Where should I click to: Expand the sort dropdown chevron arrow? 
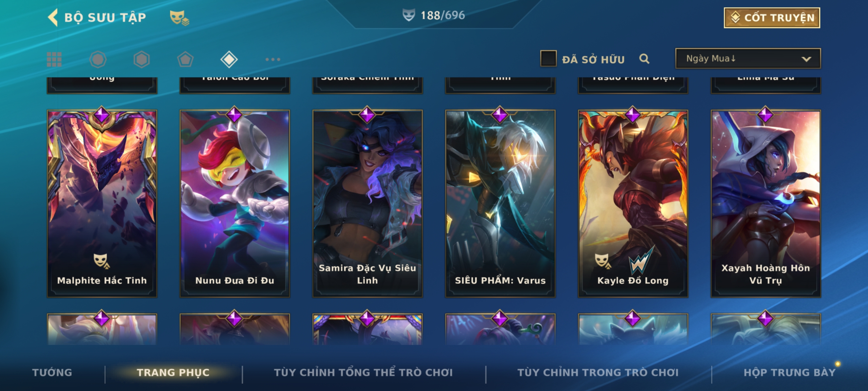click(806, 59)
